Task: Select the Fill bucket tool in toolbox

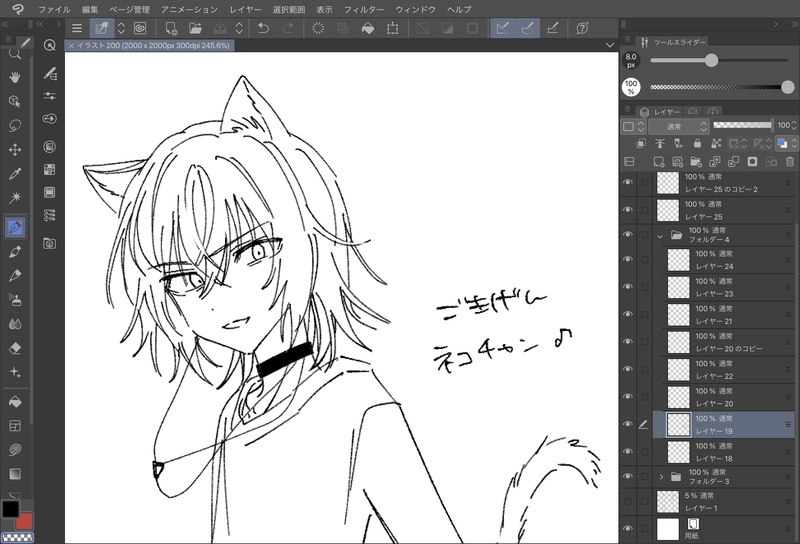Action: pyautogui.click(x=15, y=402)
